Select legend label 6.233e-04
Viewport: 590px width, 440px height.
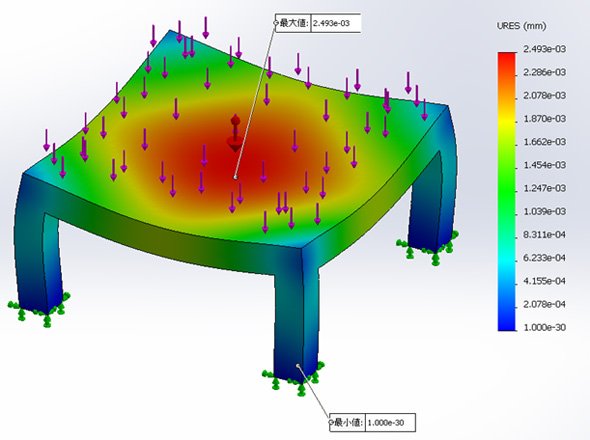point(544,258)
